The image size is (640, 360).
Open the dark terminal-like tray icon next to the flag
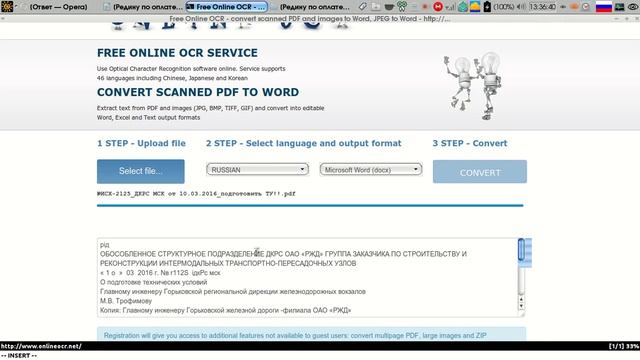click(x=620, y=7)
